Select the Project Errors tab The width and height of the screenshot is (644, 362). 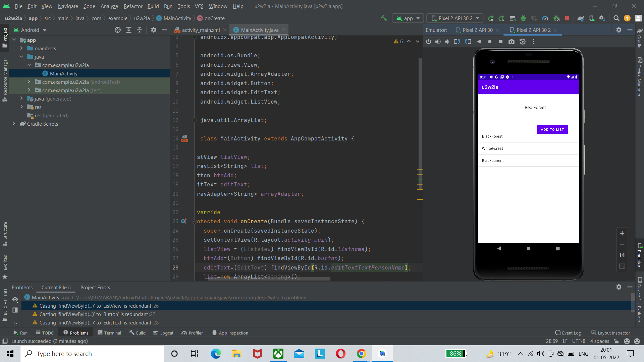coord(95,287)
